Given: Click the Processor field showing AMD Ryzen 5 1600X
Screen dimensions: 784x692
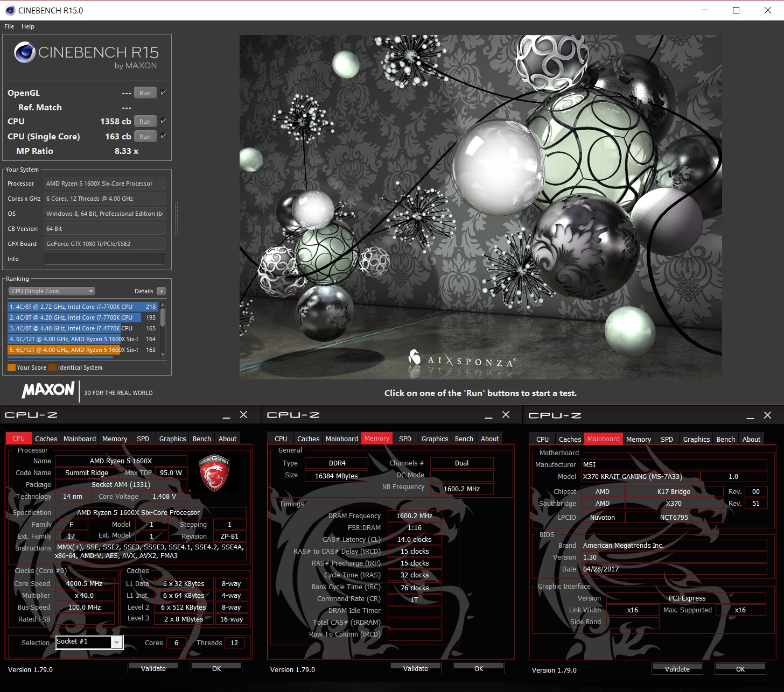Looking at the screenshot, I should [104, 183].
